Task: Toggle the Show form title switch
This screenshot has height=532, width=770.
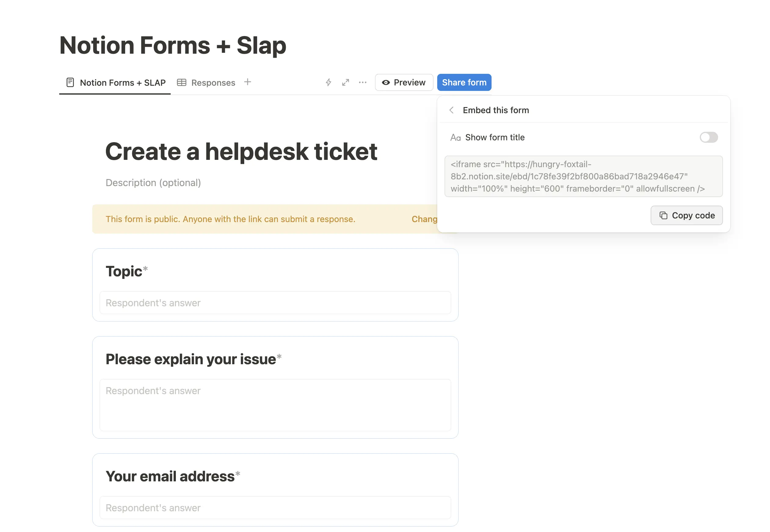Action: (708, 137)
